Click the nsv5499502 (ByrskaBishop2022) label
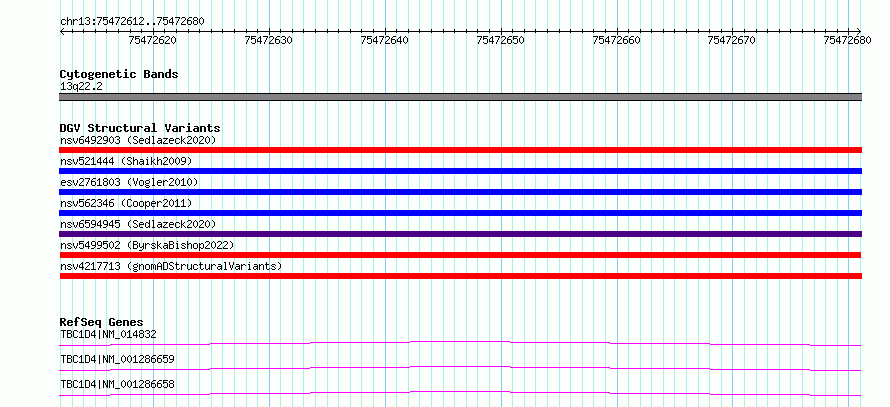 click(147, 245)
